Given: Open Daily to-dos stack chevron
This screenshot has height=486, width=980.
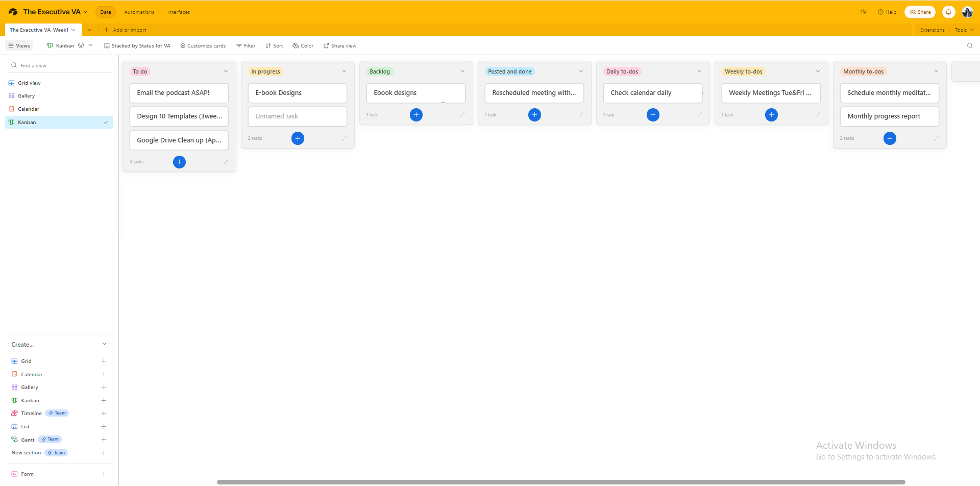Looking at the screenshot, I should click(x=699, y=71).
